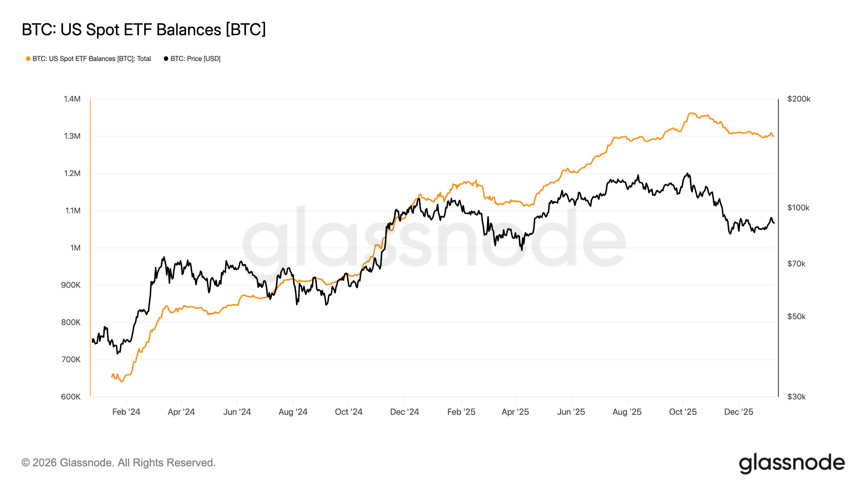868x488 pixels.
Task: Click the '1.4M' left axis label
Action: (72, 99)
